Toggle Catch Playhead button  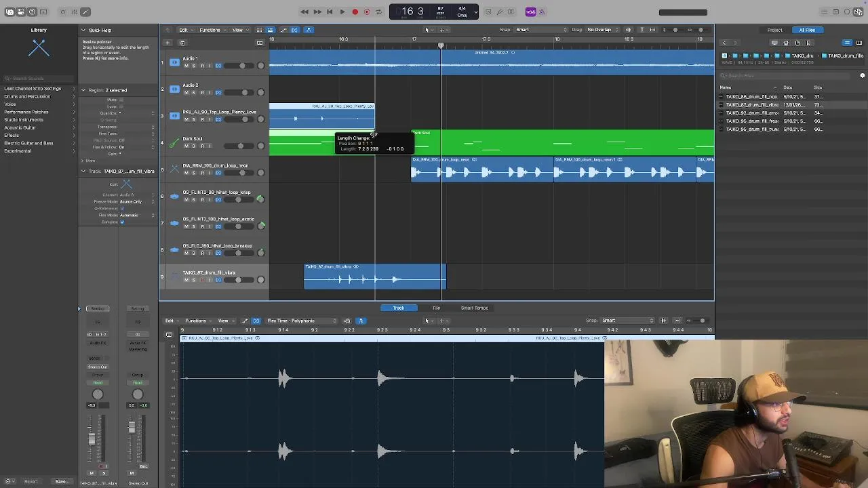pos(308,30)
